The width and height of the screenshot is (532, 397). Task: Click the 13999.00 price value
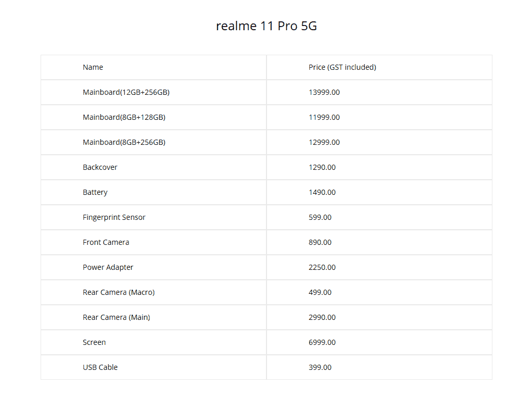point(324,92)
